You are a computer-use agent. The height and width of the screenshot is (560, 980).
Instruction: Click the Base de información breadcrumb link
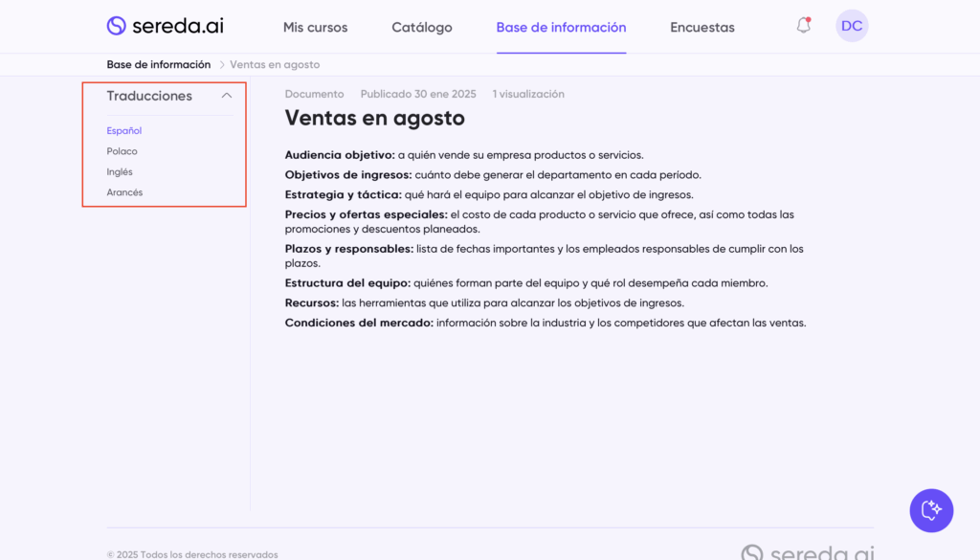(159, 65)
